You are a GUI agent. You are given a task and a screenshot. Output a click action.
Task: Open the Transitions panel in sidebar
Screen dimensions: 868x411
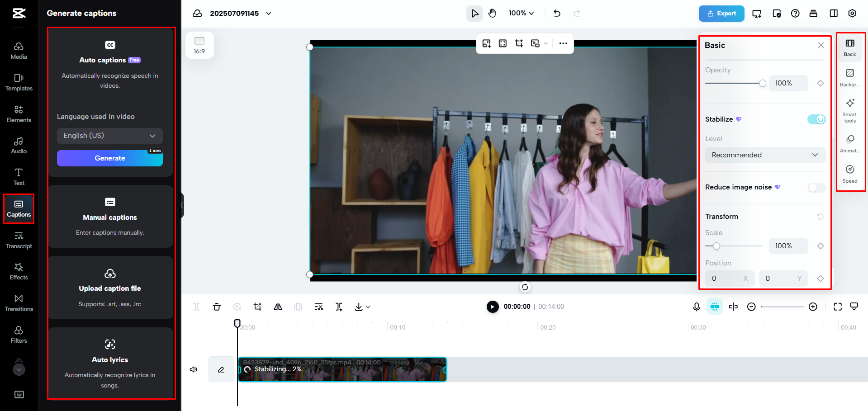[x=19, y=302]
